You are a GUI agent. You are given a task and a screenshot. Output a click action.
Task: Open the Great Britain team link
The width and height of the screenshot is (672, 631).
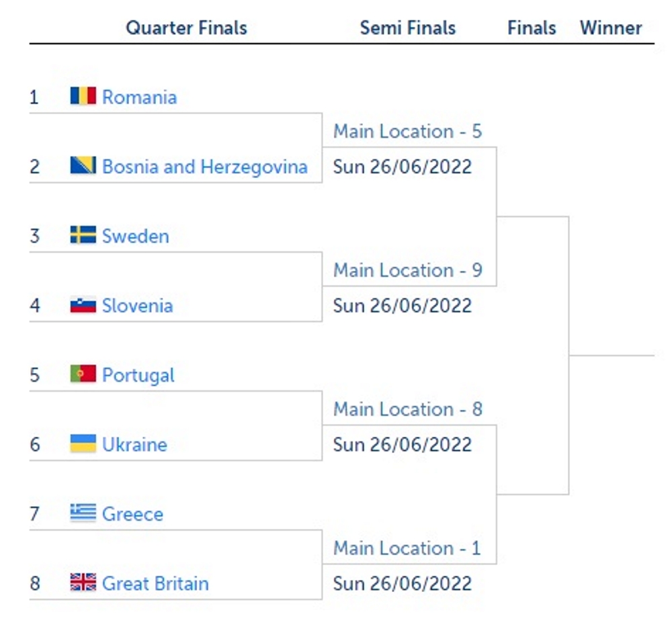155,583
